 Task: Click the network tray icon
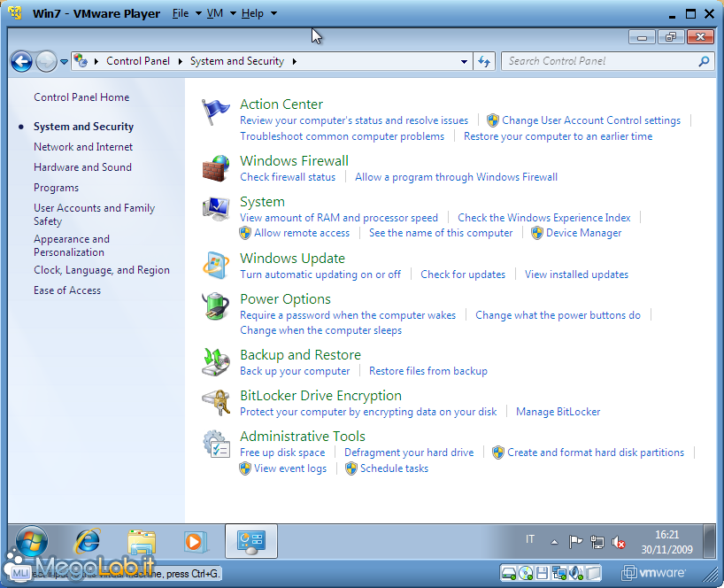597,542
